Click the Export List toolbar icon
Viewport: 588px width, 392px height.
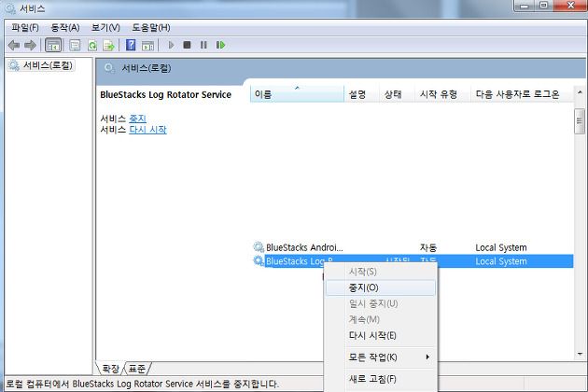tap(109, 46)
